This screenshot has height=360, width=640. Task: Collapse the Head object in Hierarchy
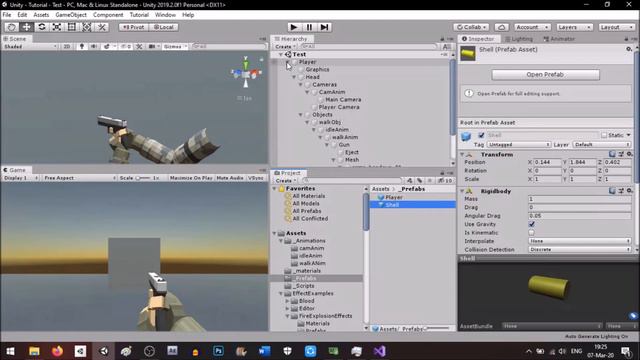[294, 77]
